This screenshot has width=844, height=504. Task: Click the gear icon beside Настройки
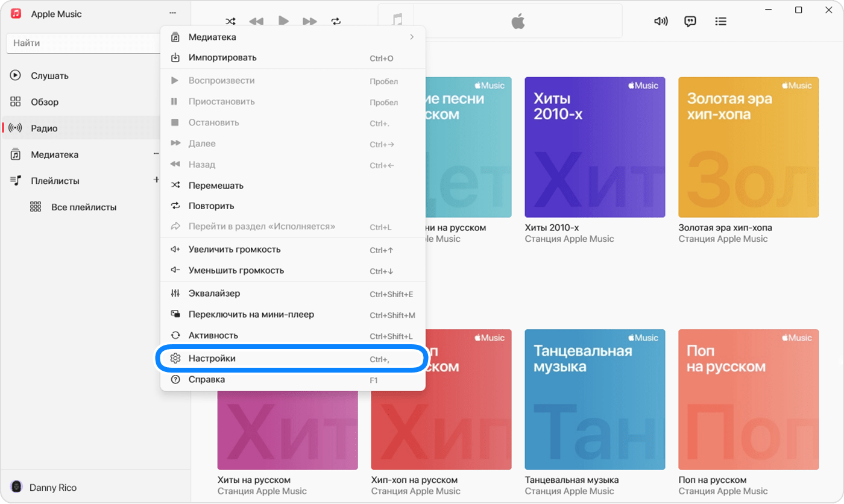click(175, 358)
